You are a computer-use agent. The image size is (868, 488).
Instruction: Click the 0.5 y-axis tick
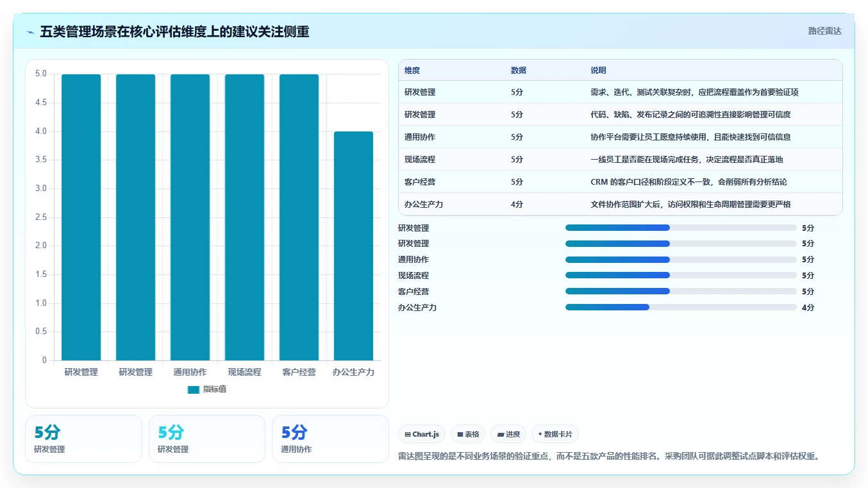(41, 332)
